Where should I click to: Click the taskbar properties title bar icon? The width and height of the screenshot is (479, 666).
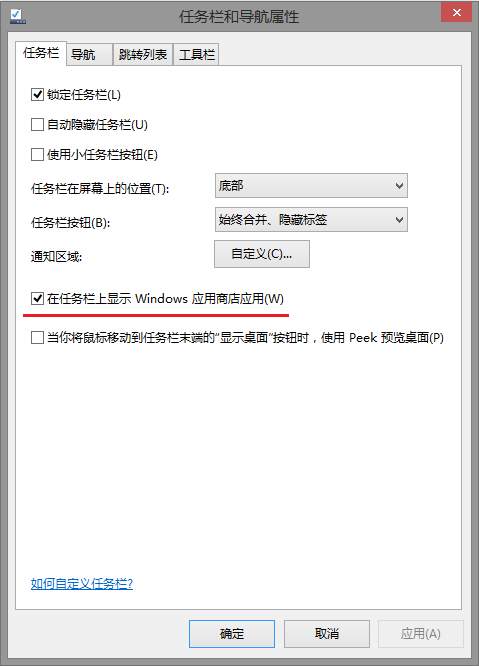coord(17,16)
